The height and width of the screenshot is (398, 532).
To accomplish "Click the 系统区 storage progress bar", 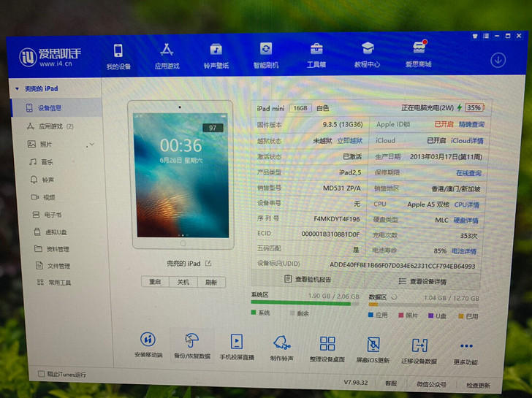I will [x=305, y=303].
